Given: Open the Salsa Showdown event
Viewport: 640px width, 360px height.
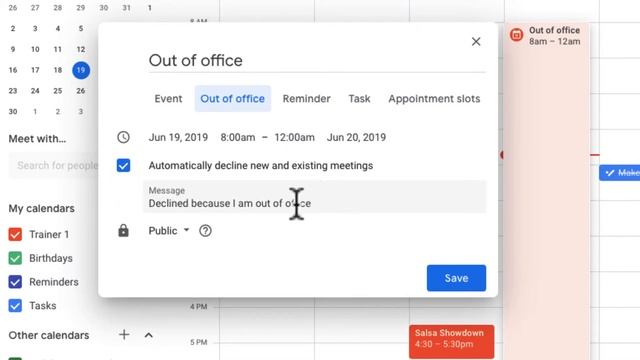Looking at the screenshot, I should pyautogui.click(x=451, y=342).
